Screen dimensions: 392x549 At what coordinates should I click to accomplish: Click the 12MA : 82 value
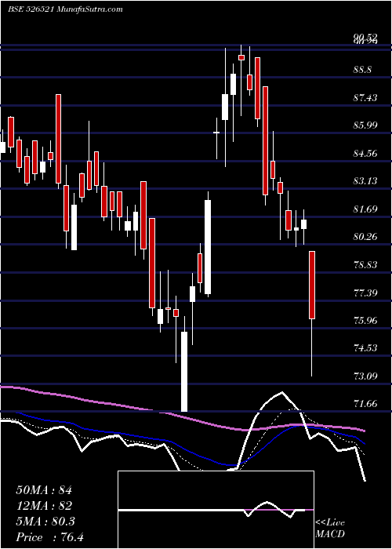coord(44,506)
